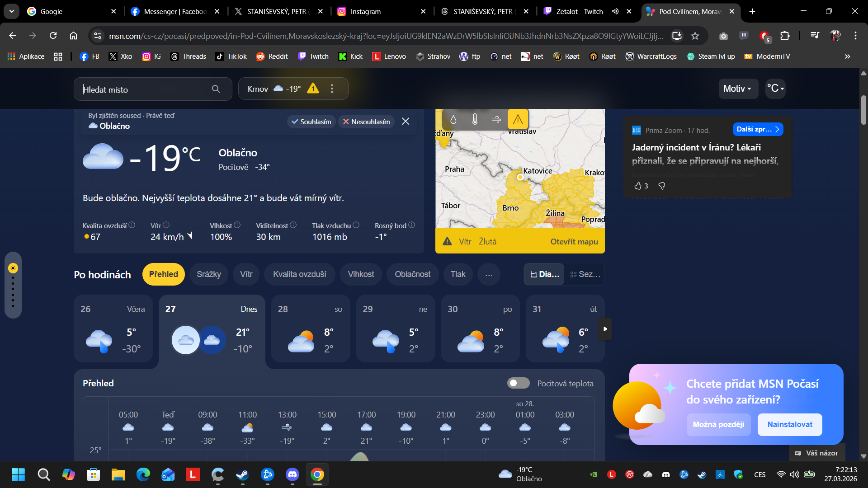Select the thermometer temperature map layer
868x488 pixels.
[x=475, y=119]
